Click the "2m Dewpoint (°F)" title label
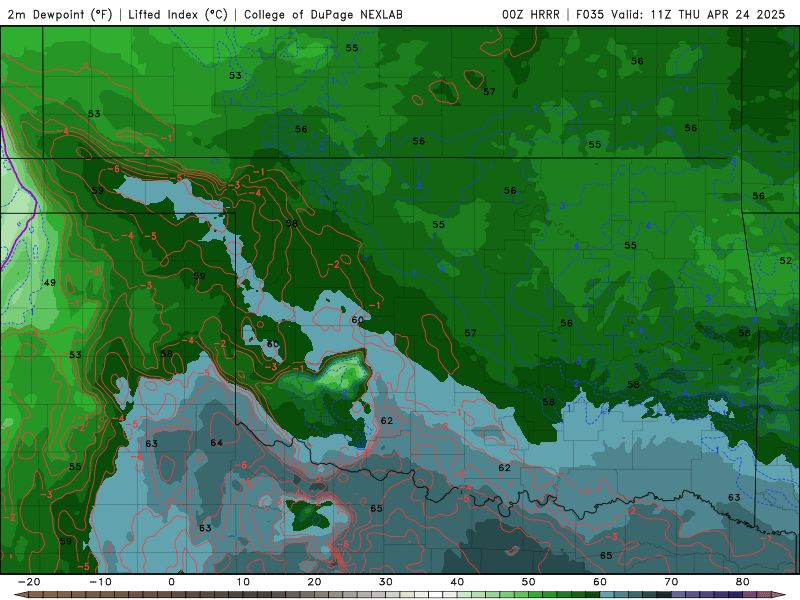Screen dimensions: 800x600 click(x=60, y=14)
